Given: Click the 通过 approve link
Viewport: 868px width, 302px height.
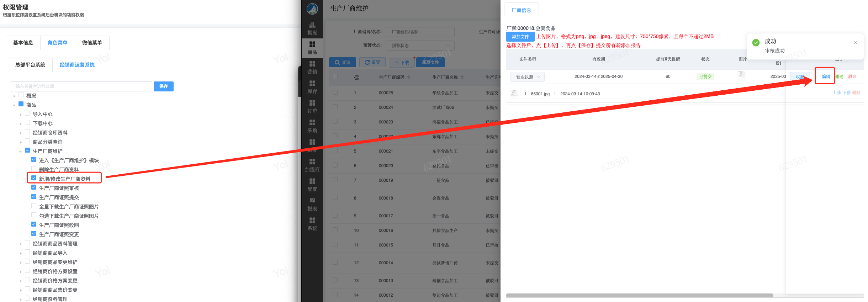Looking at the screenshot, I should click(x=839, y=76).
